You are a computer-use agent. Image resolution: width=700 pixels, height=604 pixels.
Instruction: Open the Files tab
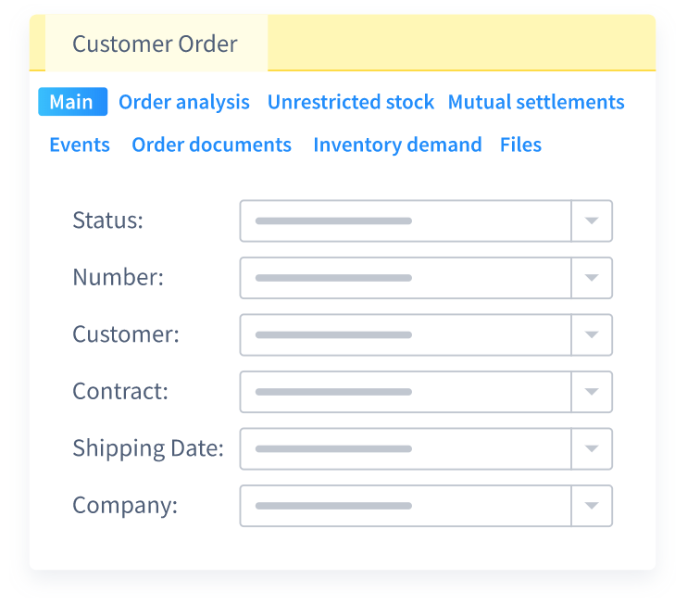[x=520, y=145]
